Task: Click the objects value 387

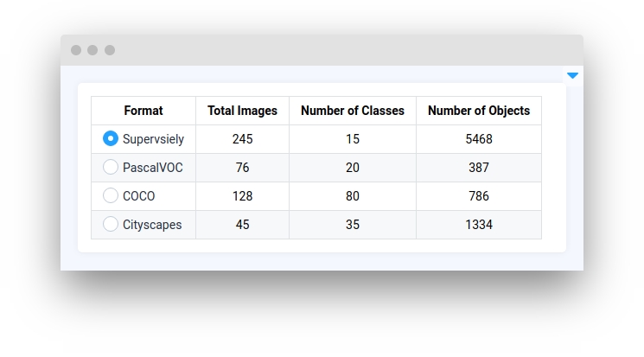Action: (x=479, y=168)
